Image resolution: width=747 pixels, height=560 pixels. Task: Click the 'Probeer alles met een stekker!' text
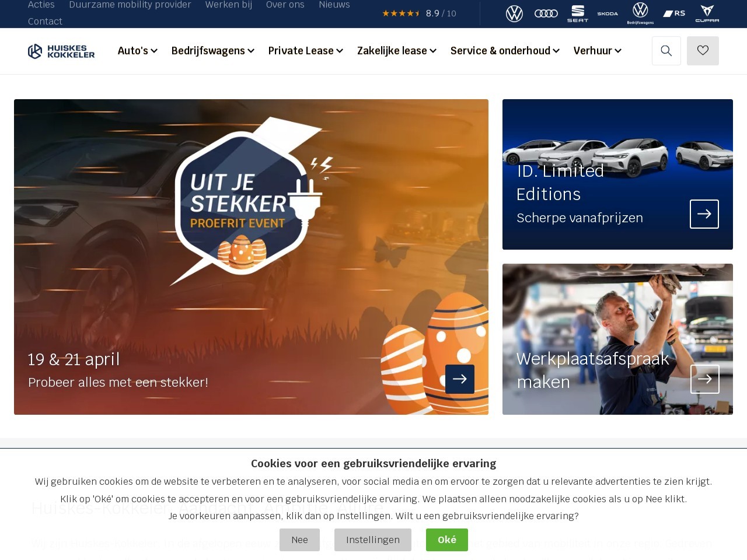118,383
